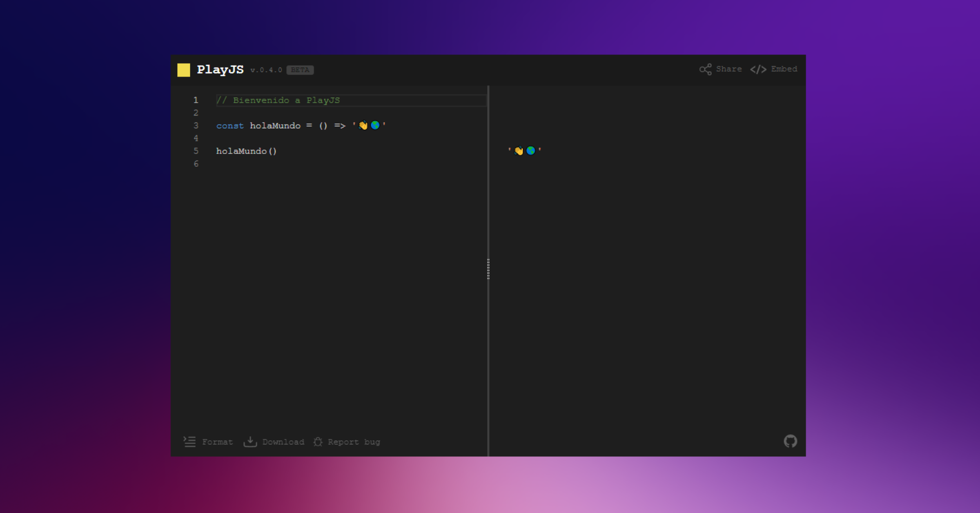Screen dimensions: 980x513
Task: Click the BETA badge next to the version
Action: point(300,70)
